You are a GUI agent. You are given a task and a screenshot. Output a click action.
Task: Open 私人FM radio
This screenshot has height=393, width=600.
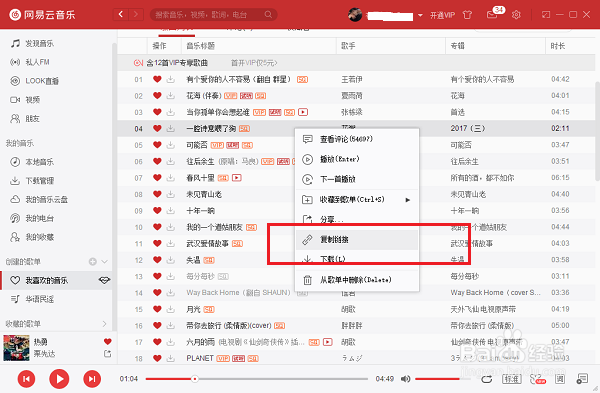pyautogui.click(x=30, y=62)
